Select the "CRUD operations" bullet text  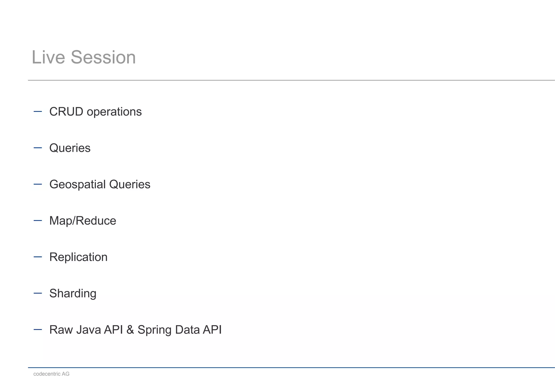(x=95, y=112)
